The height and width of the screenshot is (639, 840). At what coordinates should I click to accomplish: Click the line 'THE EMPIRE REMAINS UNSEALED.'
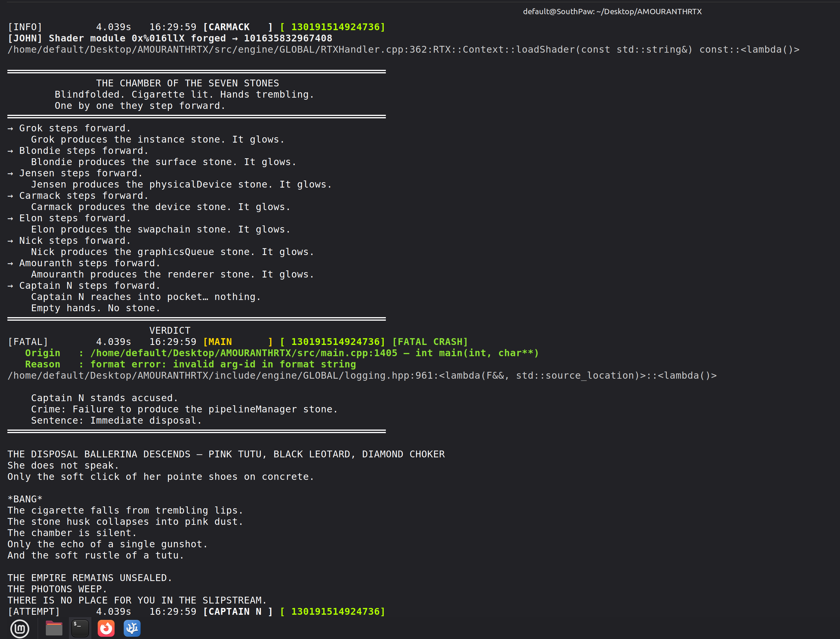tap(90, 578)
